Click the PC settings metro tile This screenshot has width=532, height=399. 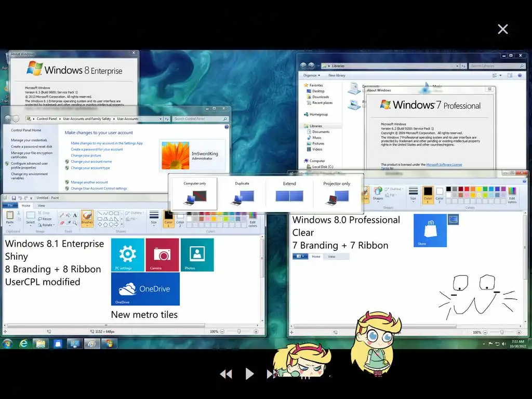[128, 255]
